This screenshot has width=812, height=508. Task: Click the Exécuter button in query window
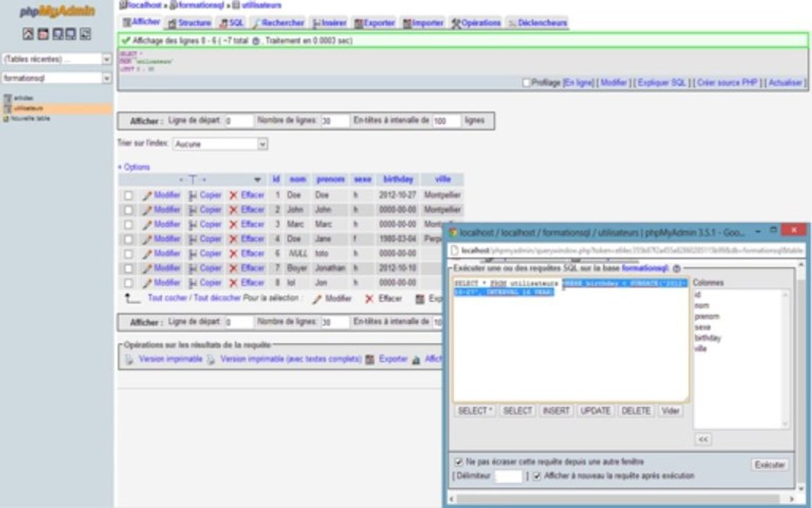pos(770,465)
